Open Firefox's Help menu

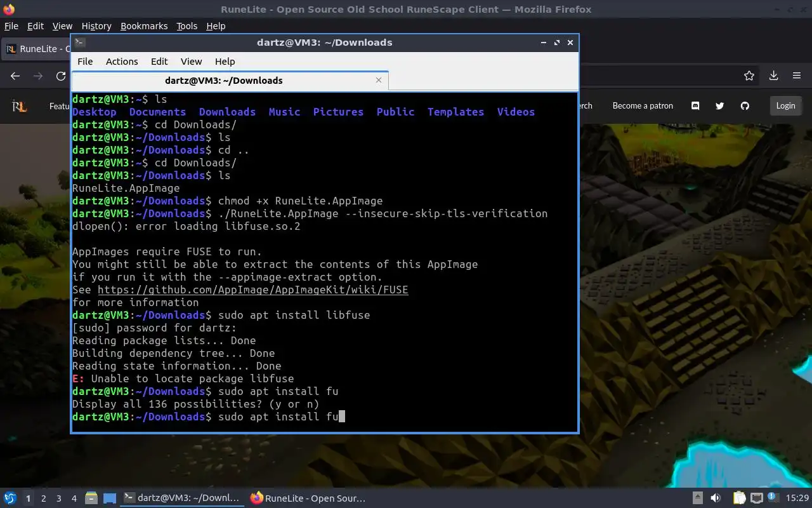[216, 26]
